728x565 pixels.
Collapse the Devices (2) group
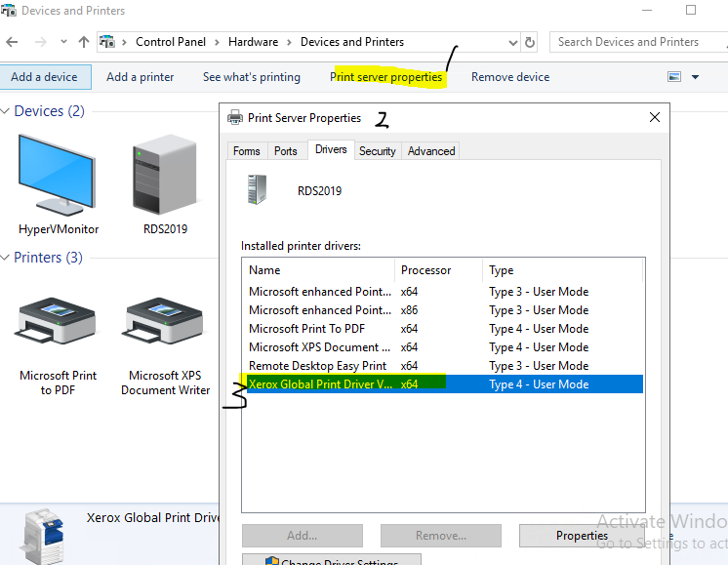pos(5,111)
